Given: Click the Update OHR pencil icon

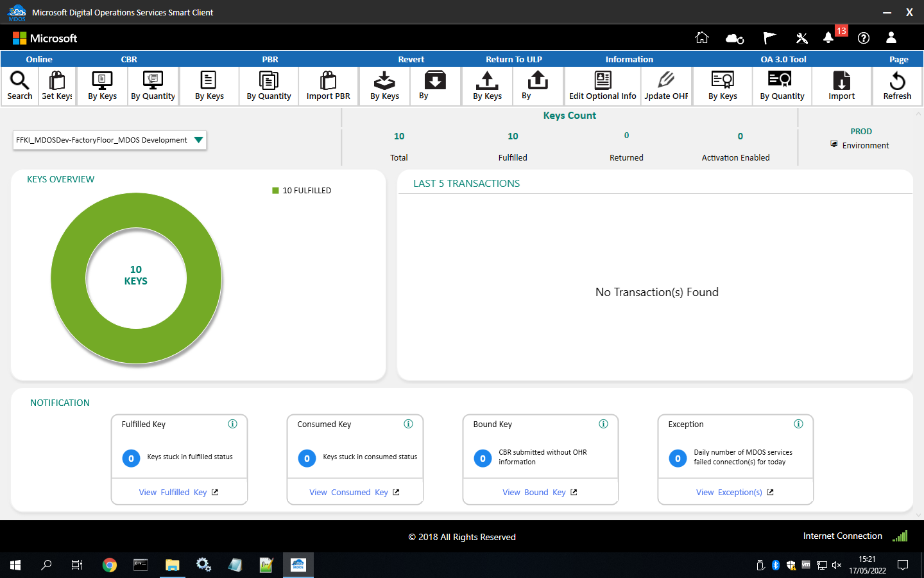Looking at the screenshot, I should (x=666, y=85).
